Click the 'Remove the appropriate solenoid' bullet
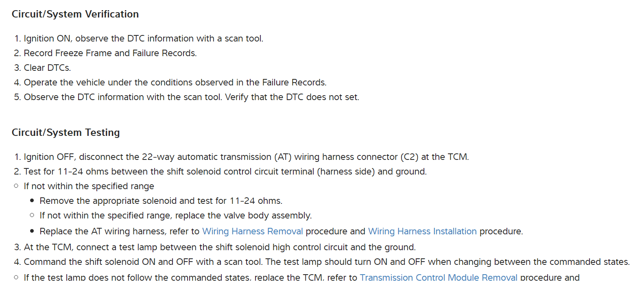The width and height of the screenshot is (644, 286). 161,201
